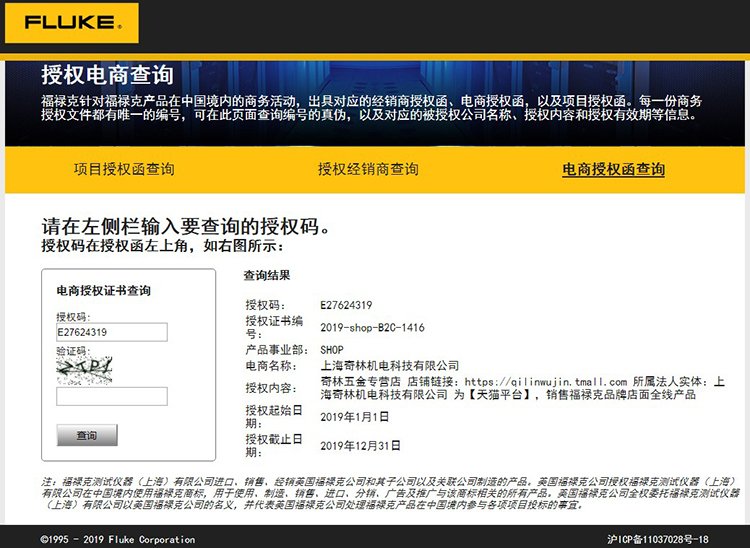Click the 查询结果 heading
The height and width of the screenshot is (548, 750).
(x=267, y=275)
